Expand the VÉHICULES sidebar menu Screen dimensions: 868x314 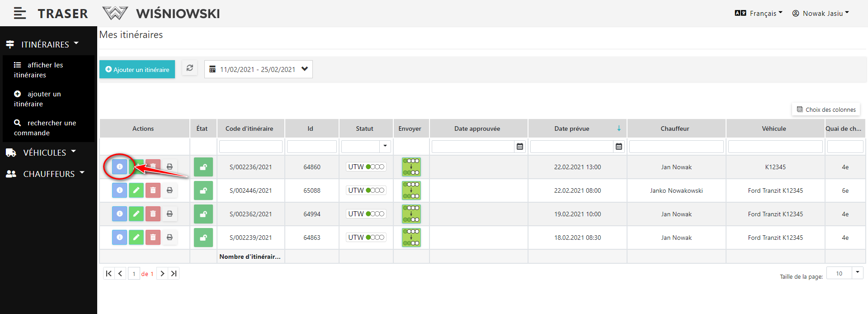pos(44,153)
